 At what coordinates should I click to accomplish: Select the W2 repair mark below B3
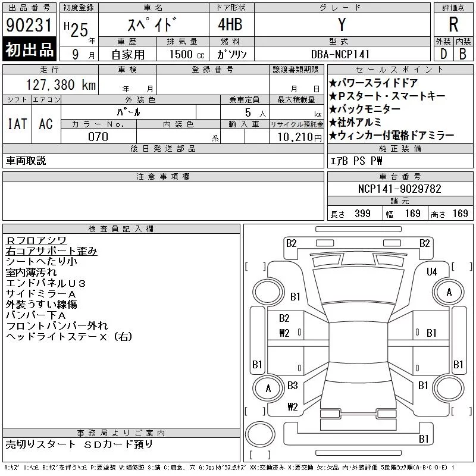click(292, 406)
